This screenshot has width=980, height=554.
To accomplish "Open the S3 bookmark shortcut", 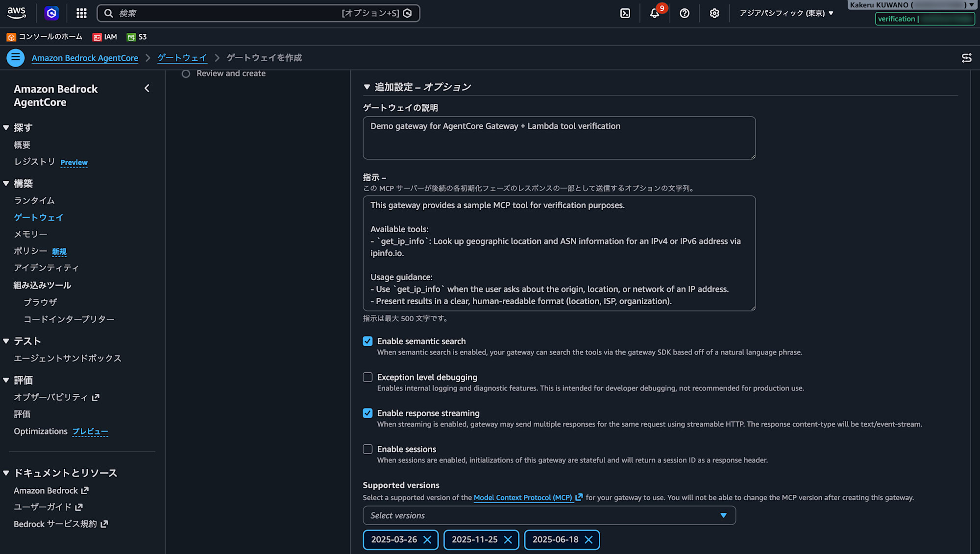I will click(137, 37).
